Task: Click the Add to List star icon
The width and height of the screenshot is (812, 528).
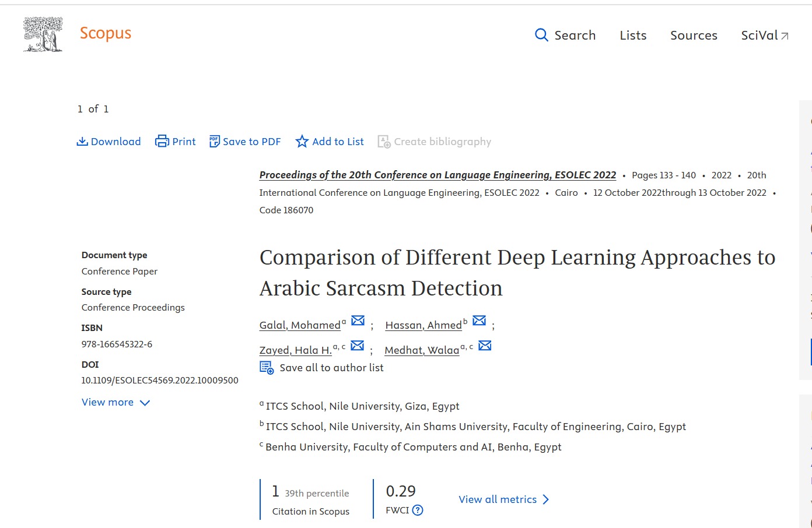Action: [x=302, y=142]
